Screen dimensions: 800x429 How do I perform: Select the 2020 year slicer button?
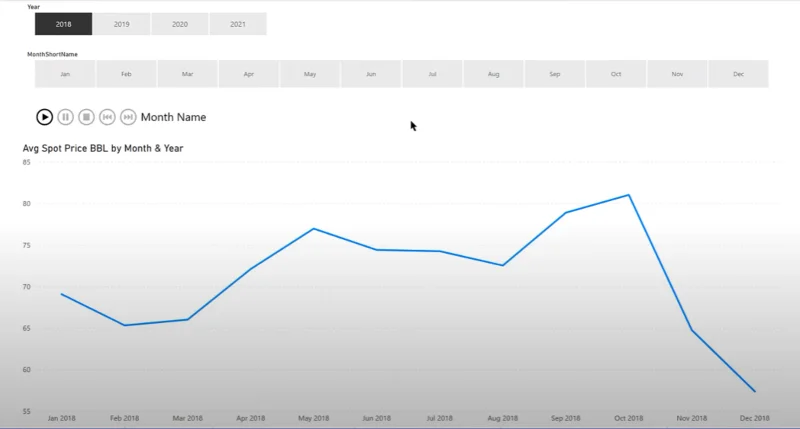(180, 24)
